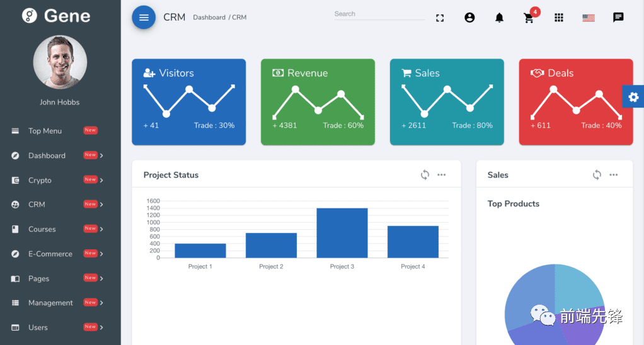Click the Visitors card user icon
644x345 pixels.
point(149,73)
